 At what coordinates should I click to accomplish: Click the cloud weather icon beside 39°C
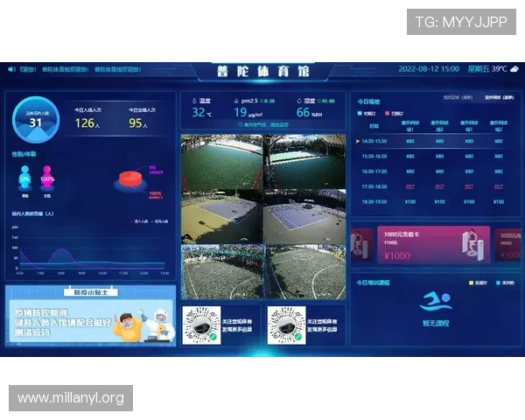coord(515,68)
